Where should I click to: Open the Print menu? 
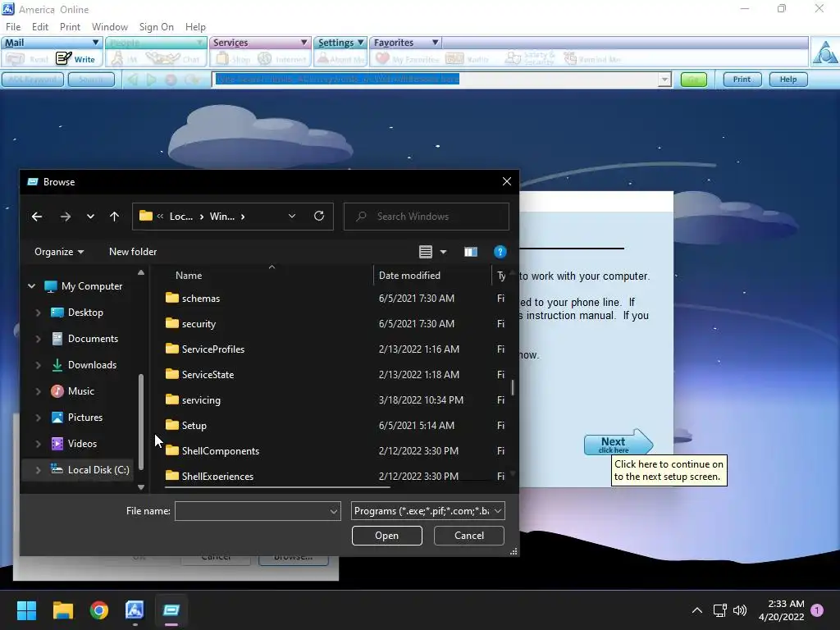point(70,27)
